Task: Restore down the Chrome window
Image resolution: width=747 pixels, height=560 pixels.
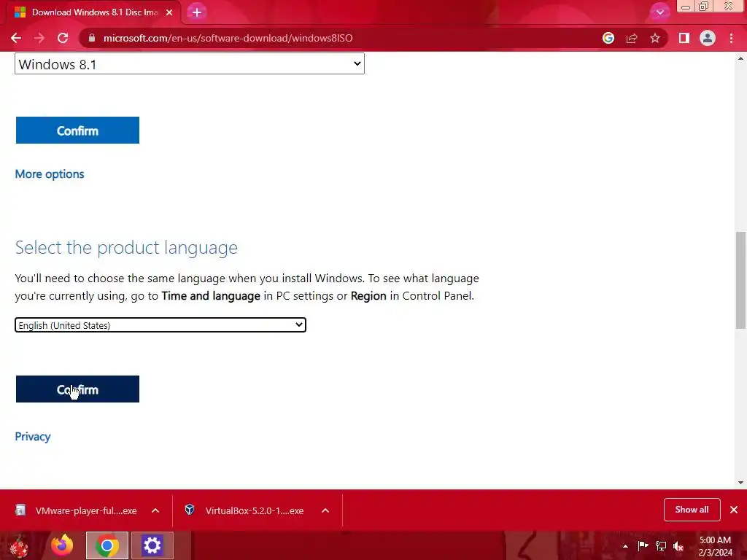Action: [704, 7]
